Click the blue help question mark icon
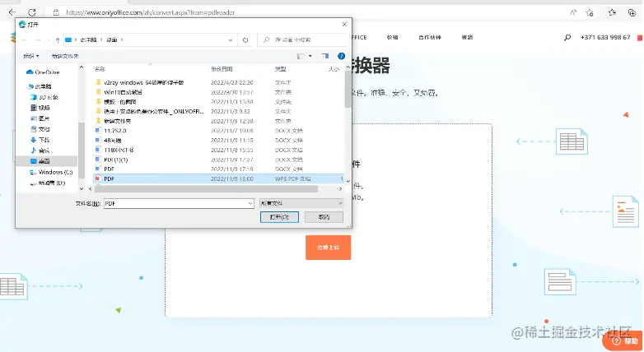This screenshot has width=644, height=352. (341, 56)
